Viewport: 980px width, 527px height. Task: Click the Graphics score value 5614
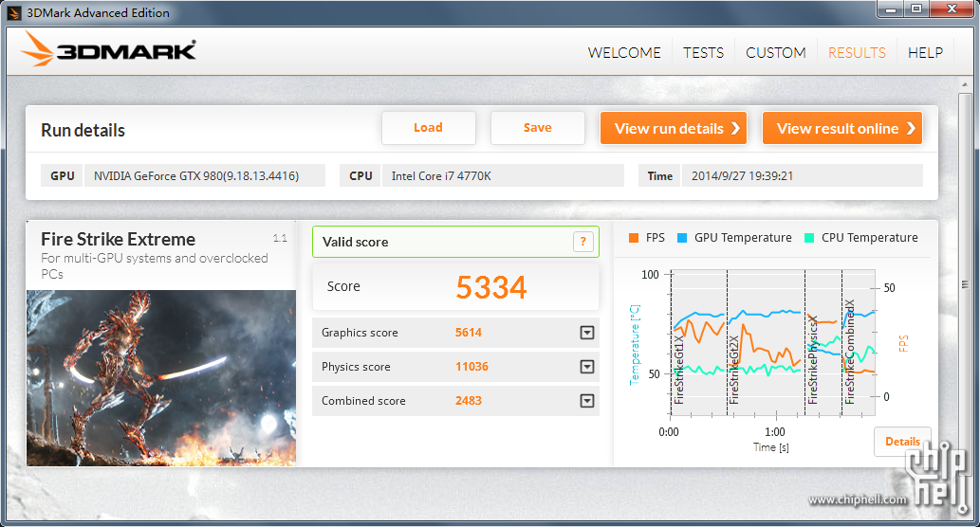click(x=468, y=333)
